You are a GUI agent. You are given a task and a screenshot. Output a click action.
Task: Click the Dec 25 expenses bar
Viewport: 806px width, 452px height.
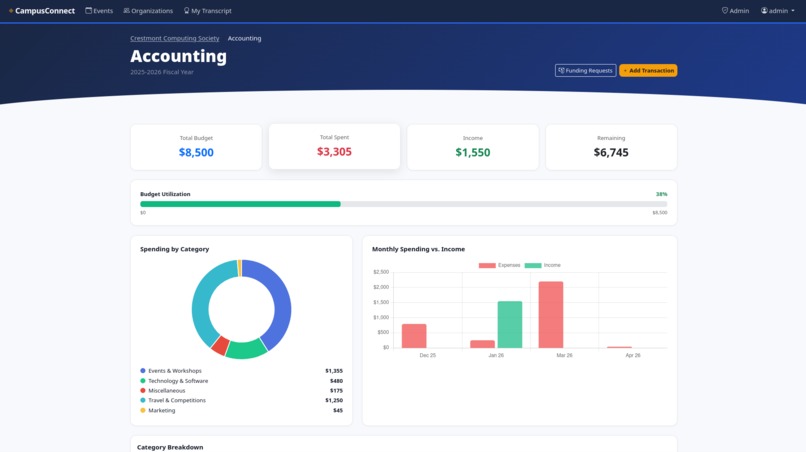414,336
